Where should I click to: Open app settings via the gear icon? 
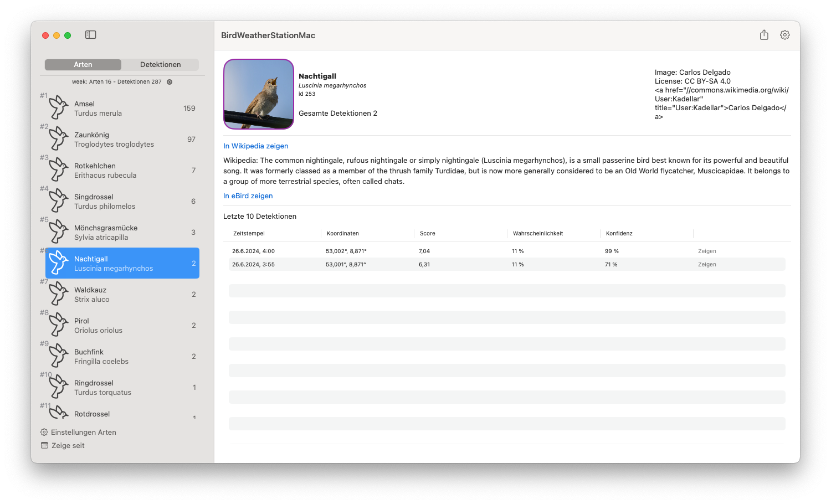784,34
